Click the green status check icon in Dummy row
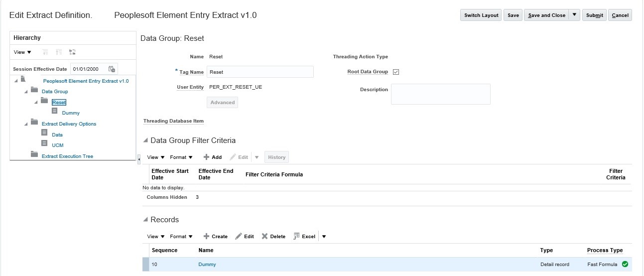 tap(625, 264)
